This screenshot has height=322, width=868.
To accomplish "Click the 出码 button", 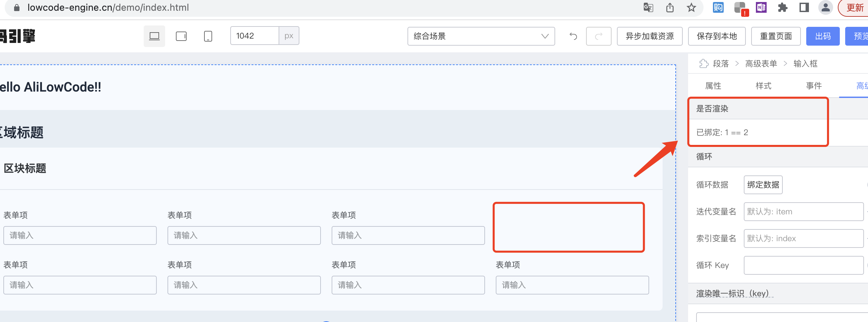I will click(823, 36).
